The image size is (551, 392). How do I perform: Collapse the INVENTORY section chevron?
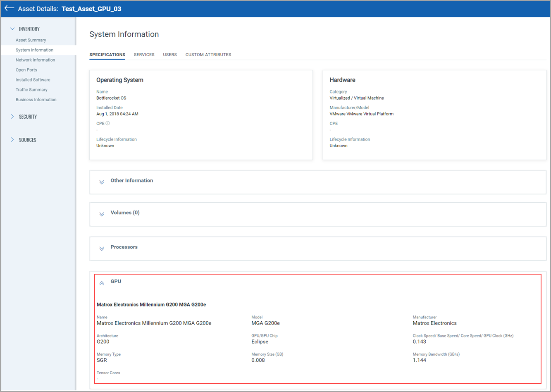point(12,29)
